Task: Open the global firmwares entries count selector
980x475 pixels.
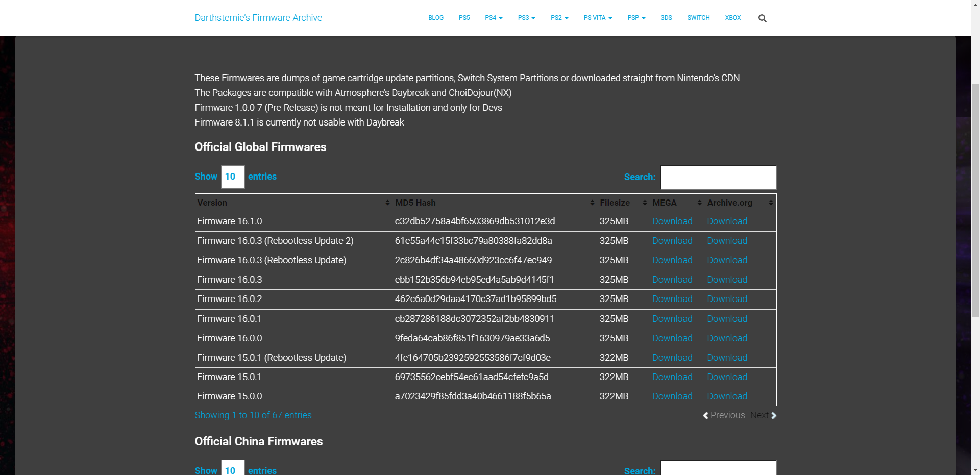Action: 233,177
